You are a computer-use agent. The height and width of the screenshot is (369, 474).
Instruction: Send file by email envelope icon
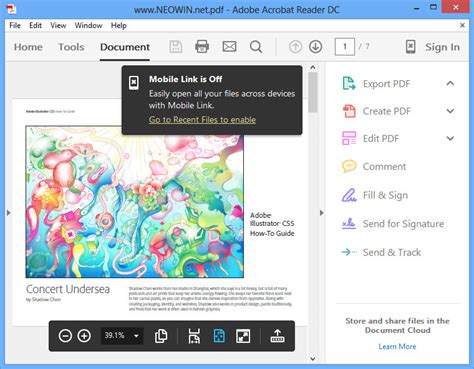(229, 47)
